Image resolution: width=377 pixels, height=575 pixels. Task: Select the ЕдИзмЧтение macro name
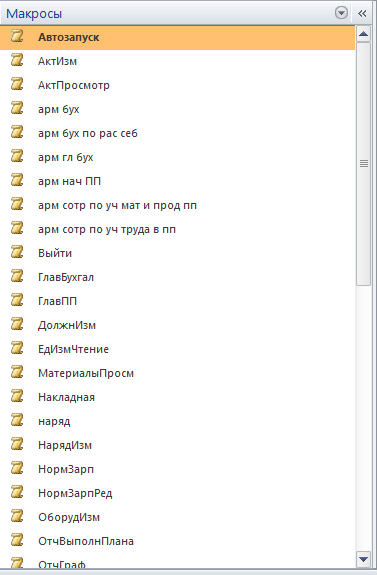(73, 349)
